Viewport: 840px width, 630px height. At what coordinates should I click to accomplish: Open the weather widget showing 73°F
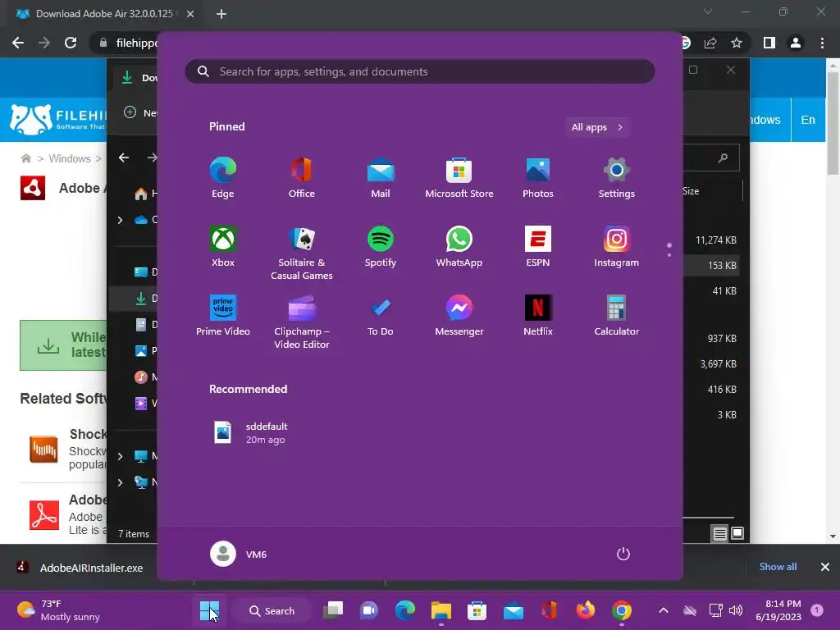[x=58, y=610]
